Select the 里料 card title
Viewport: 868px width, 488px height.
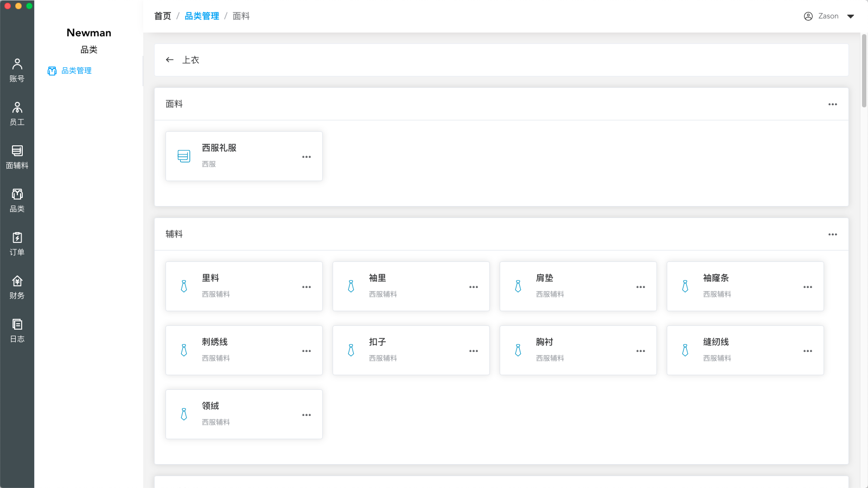pyautogui.click(x=210, y=278)
